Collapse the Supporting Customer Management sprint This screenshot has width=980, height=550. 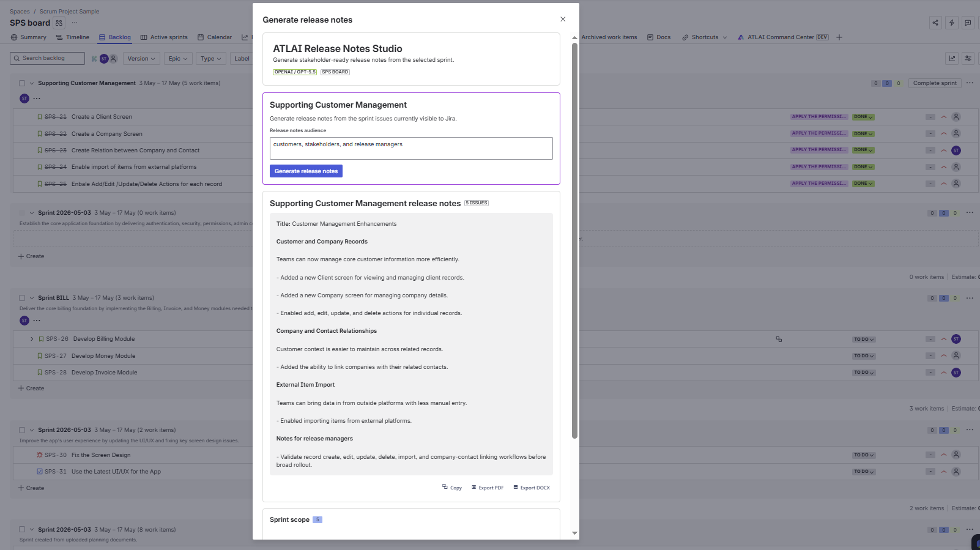click(x=32, y=83)
